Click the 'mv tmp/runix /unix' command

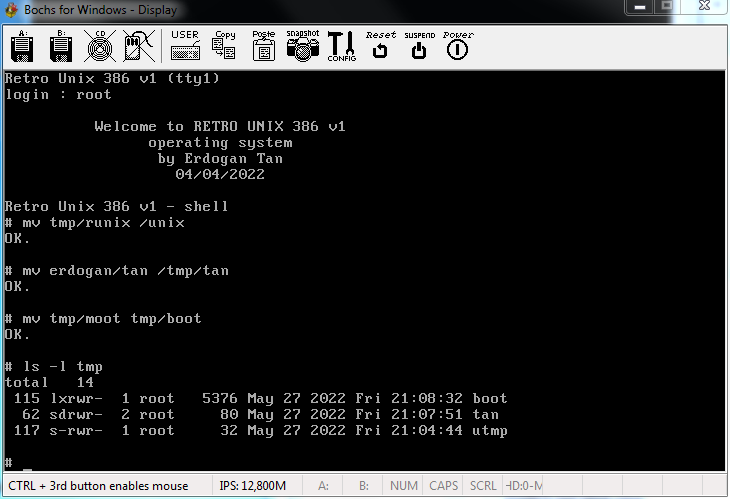tap(95, 223)
